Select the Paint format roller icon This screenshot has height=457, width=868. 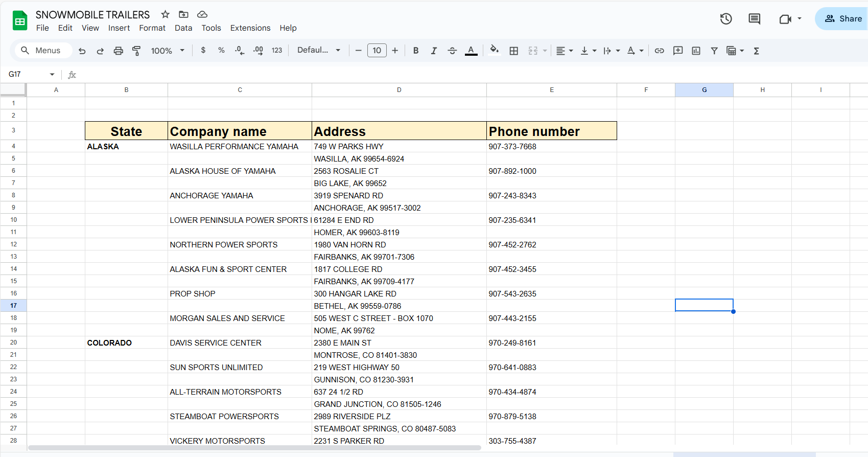pos(136,51)
